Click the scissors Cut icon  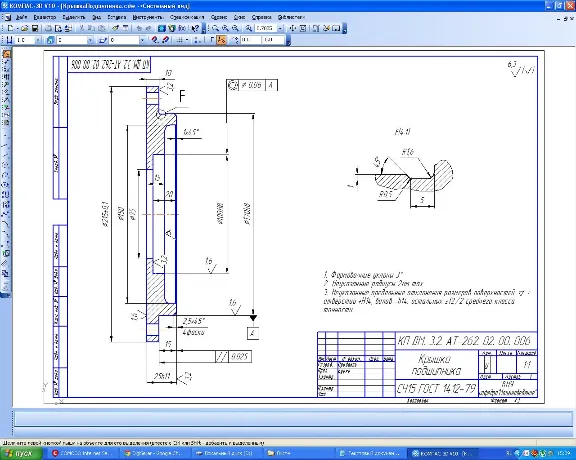point(82,28)
